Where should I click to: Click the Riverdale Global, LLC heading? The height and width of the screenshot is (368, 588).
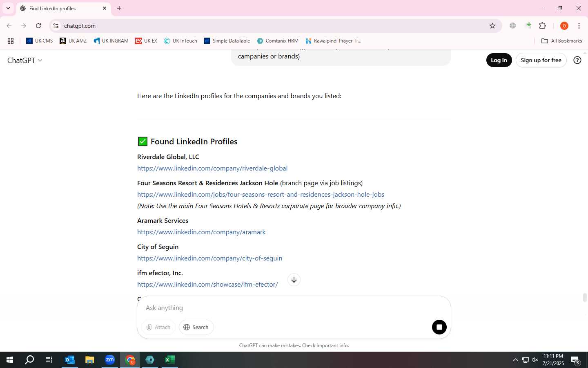(168, 157)
